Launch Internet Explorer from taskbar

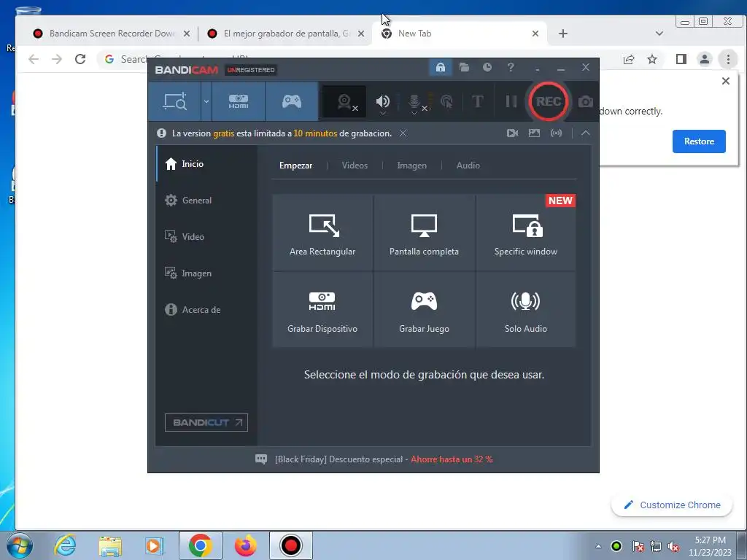pyautogui.click(x=65, y=545)
